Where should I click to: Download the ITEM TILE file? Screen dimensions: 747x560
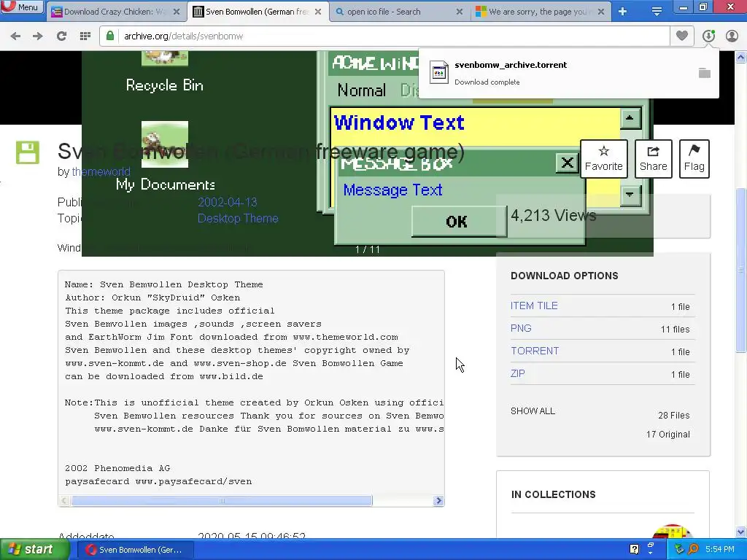coord(534,306)
